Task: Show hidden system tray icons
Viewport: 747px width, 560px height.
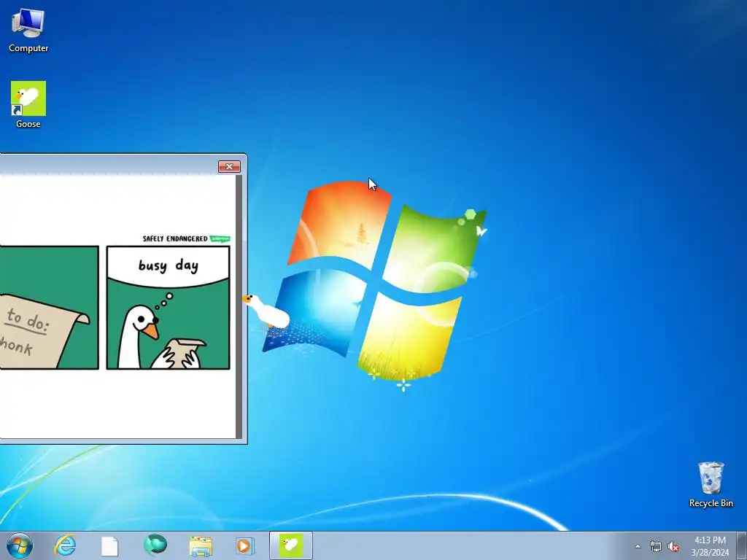Action: pos(638,547)
